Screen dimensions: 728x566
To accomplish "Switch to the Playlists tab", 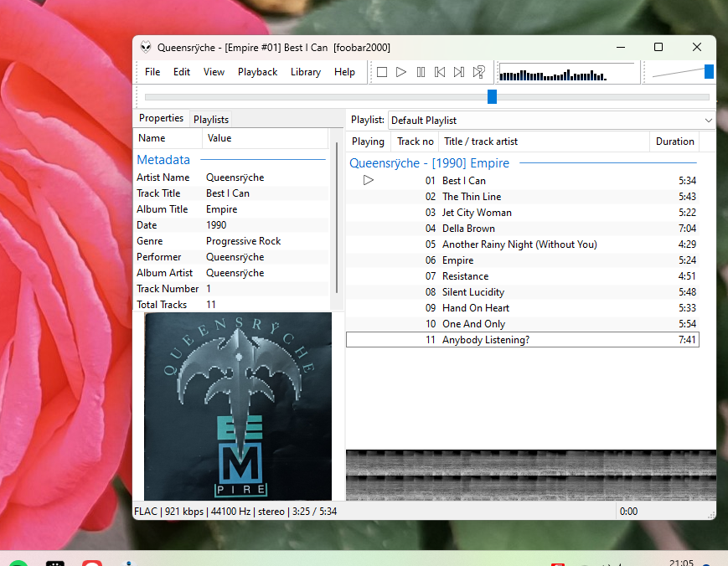I will coord(210,120).
